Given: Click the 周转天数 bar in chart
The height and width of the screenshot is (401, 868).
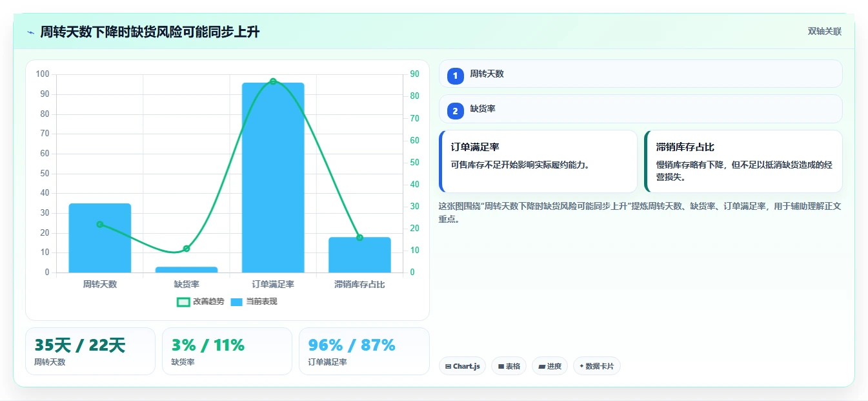Looking at the screenshot, I should tap(100, 238).
